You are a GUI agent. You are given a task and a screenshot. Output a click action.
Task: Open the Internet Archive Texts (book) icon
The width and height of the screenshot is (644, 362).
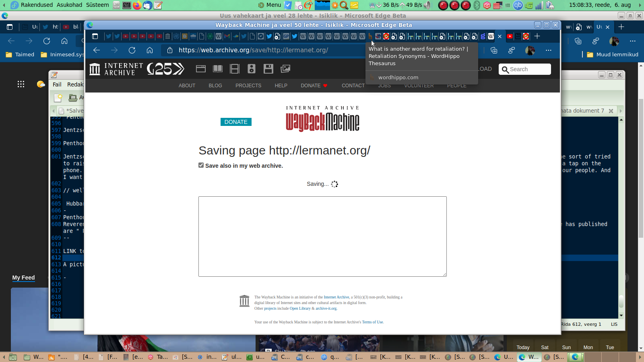coord(218,69)
